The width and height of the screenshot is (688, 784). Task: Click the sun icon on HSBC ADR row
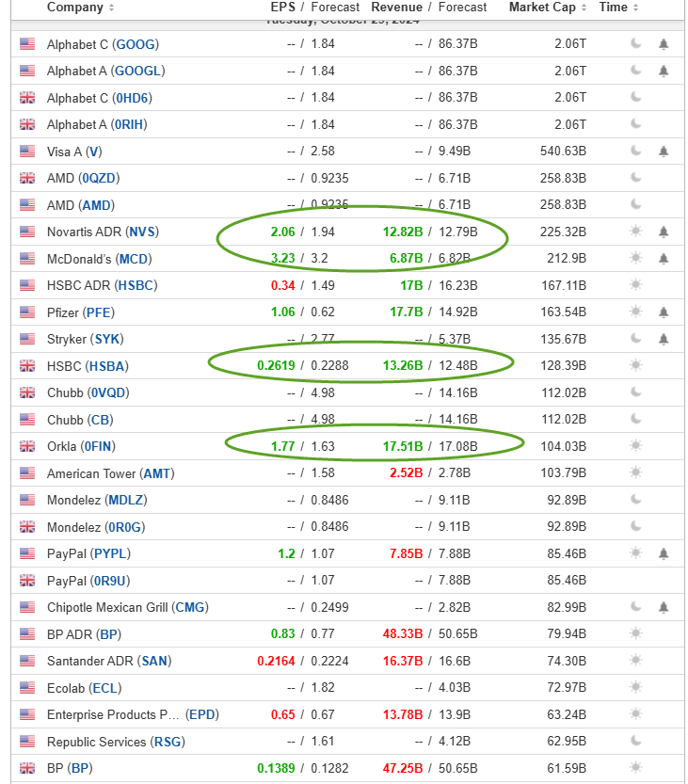pyautogui.click(x=635, y=285)
